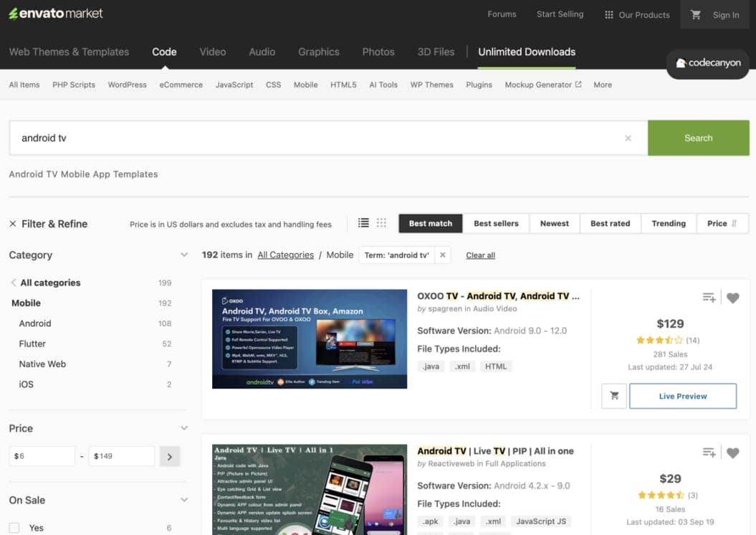The image size is (756, 535).
Task: Open the OXOO TV product thumbnail
Action: pos(310,338)
